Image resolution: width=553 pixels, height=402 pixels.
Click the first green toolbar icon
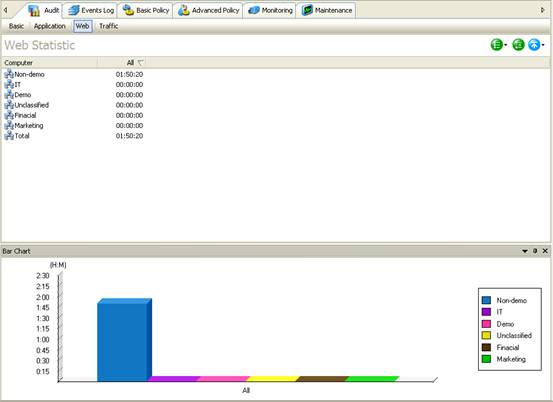point(497,45)
